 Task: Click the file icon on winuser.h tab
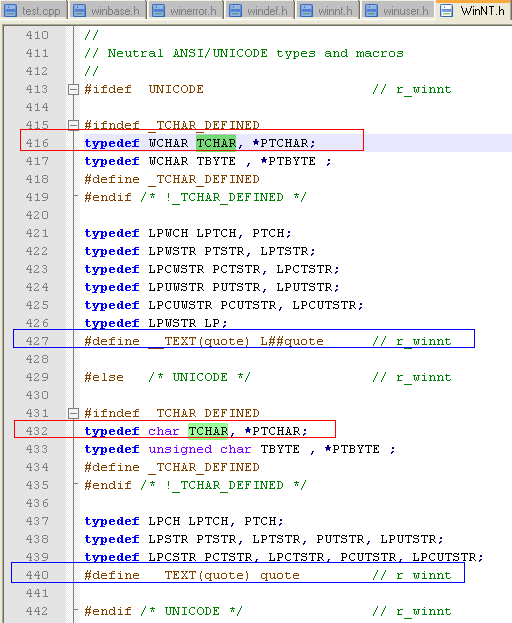coord(371,10)
